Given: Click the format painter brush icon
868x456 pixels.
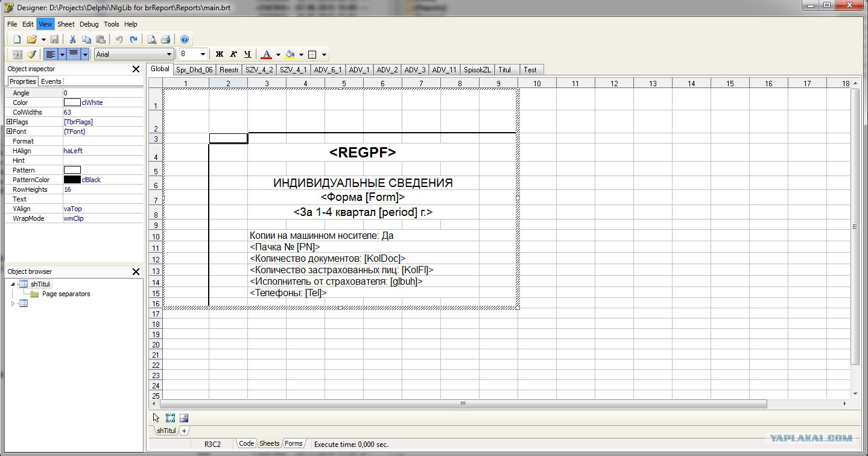Looking at the screenshot, I should (x=32, y=54).
